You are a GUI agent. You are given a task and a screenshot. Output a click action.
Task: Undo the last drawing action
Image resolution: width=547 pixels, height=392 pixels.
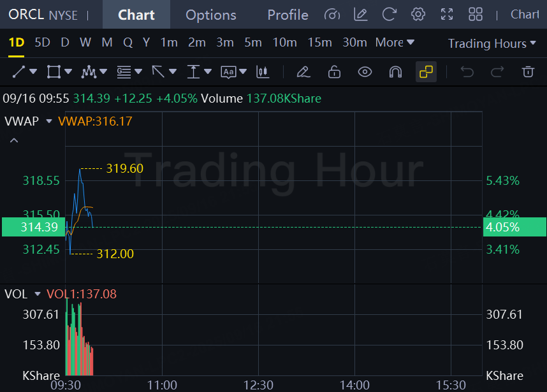click(x=467, y=72)
